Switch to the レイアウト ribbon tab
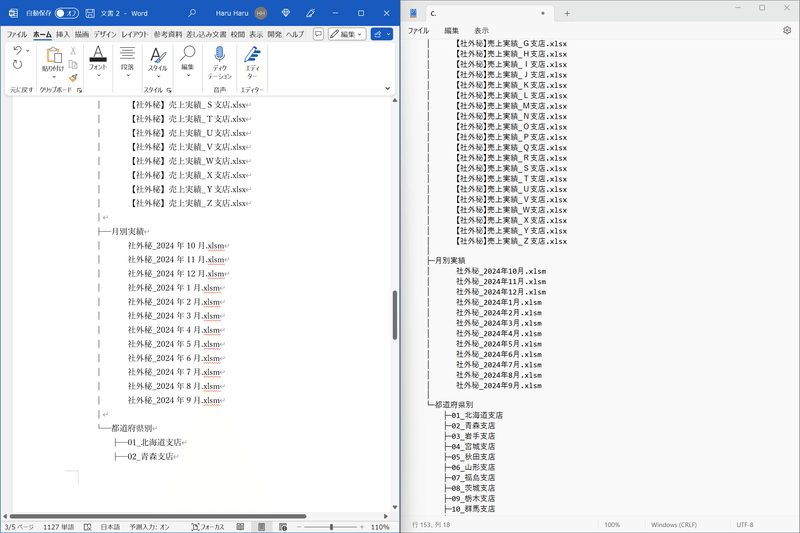This screenshot has height=533, width=800. [135, 34]
